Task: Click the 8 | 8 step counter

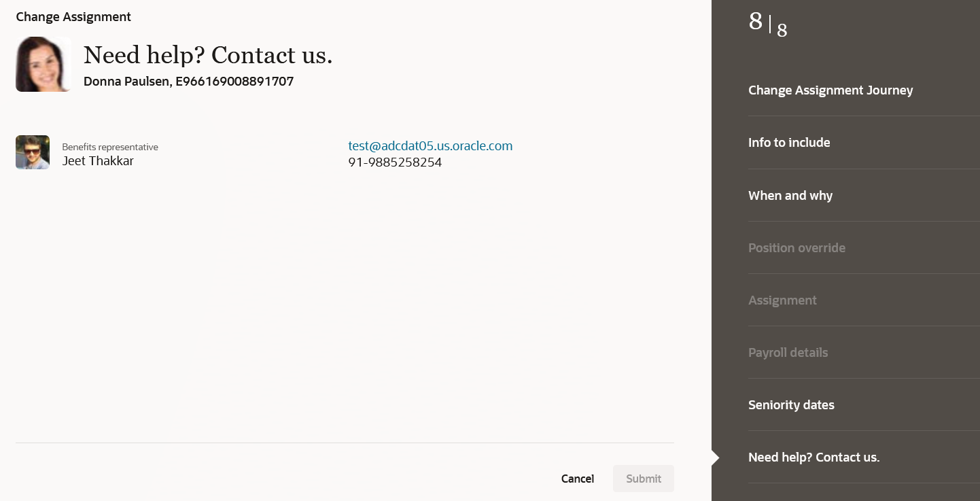Action: [x=768, y=24]
